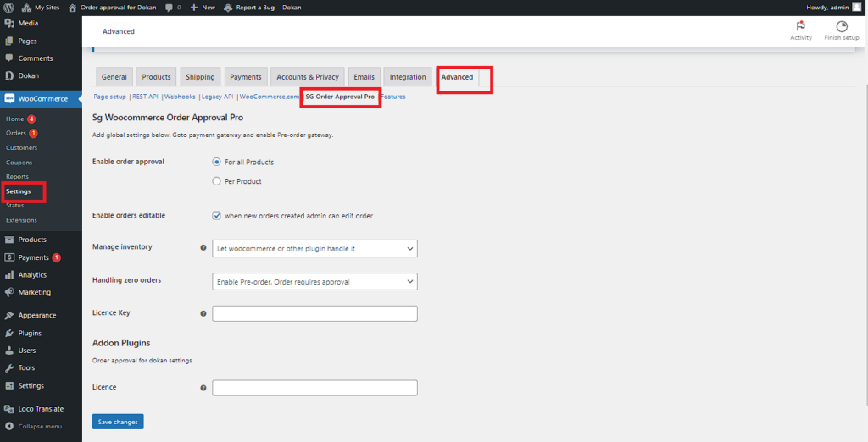
Task: Click Comments sidebar icon
Action: click(x=9, y=58)
